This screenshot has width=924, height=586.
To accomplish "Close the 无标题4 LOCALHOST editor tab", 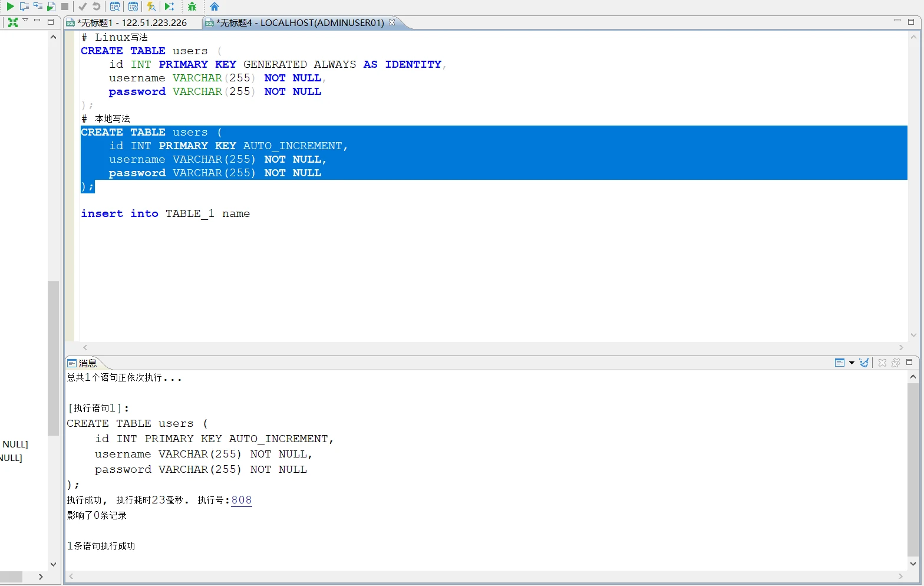I will tap(392, 22).
